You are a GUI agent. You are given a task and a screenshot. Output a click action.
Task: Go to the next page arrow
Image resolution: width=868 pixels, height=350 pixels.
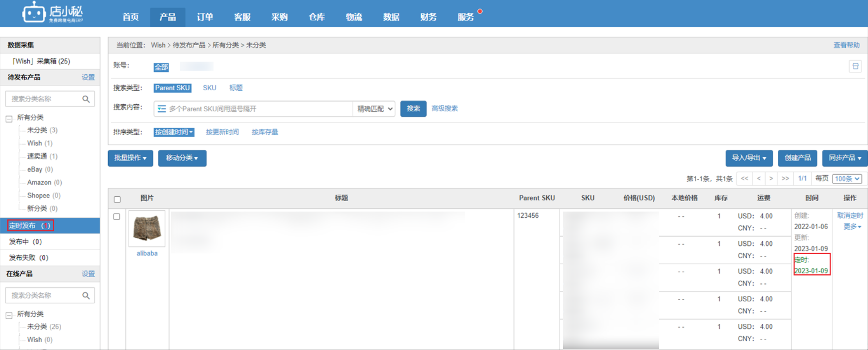(x=771, y=179)
